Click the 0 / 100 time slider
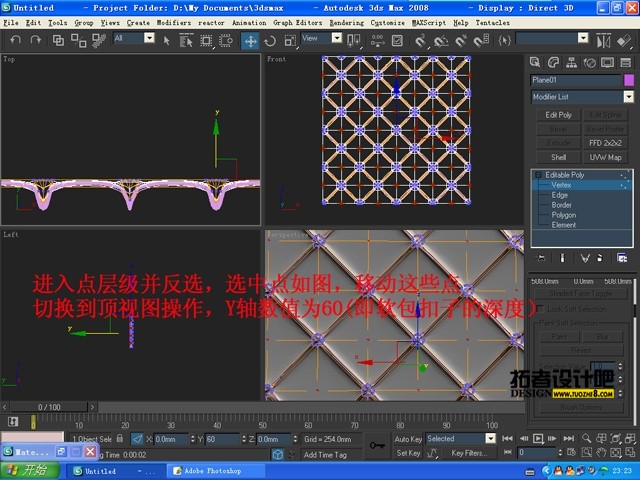This screenshot has width=640, height=480. pos(49,407)
